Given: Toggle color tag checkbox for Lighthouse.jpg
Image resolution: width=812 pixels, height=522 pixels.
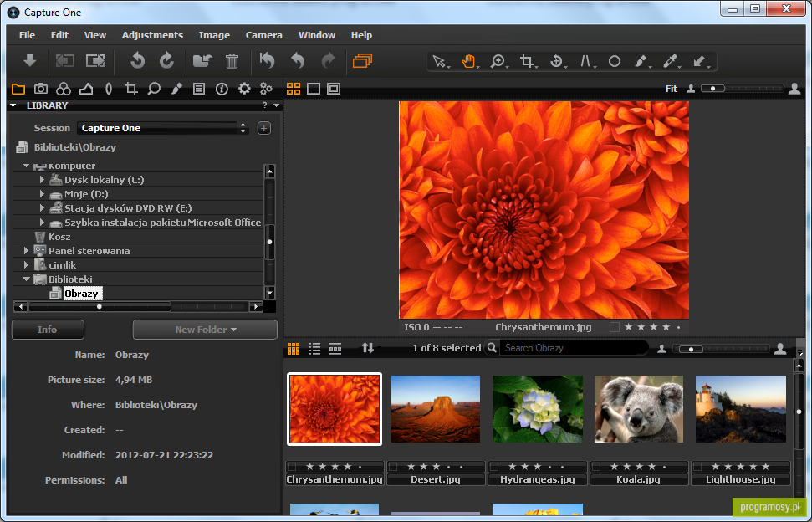Looking at the screenshot, I should pyautogui.click(x=697, y=467).
